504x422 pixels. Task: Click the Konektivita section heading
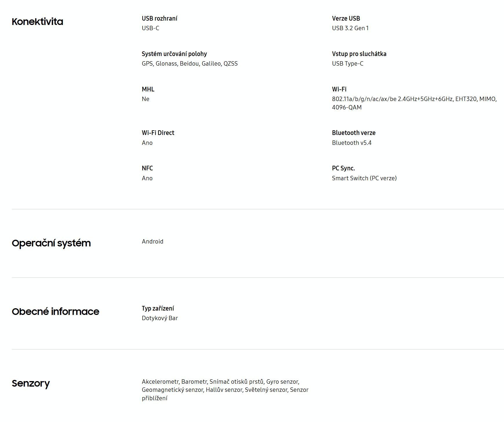pos(37,22)
